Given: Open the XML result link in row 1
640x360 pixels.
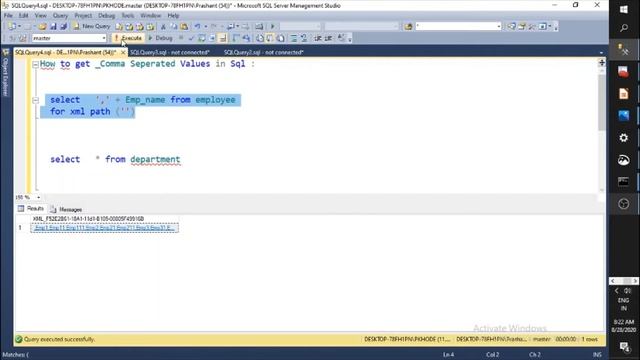Looking at the screenshot, I should coord(104,228).
